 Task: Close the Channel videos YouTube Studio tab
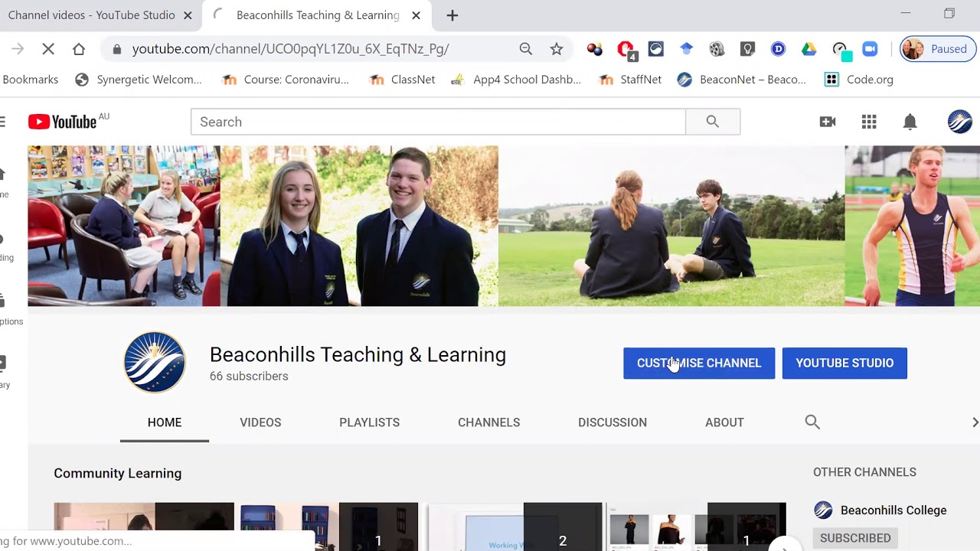pyautogui.click(x=188, y=15)
